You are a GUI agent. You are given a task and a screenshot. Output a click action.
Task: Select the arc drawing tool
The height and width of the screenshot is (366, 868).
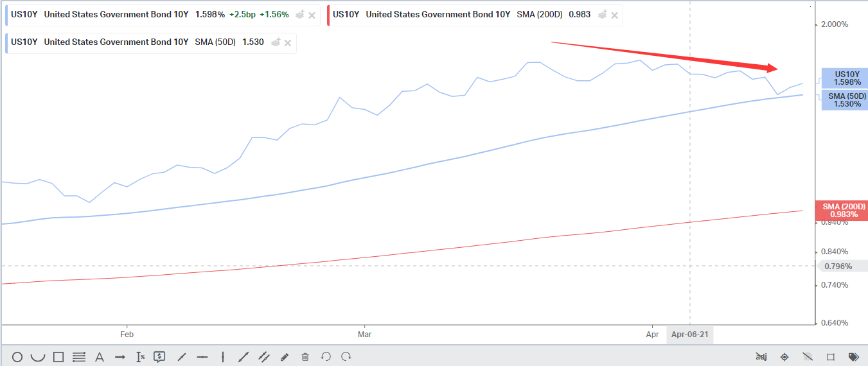pos(38,357)
